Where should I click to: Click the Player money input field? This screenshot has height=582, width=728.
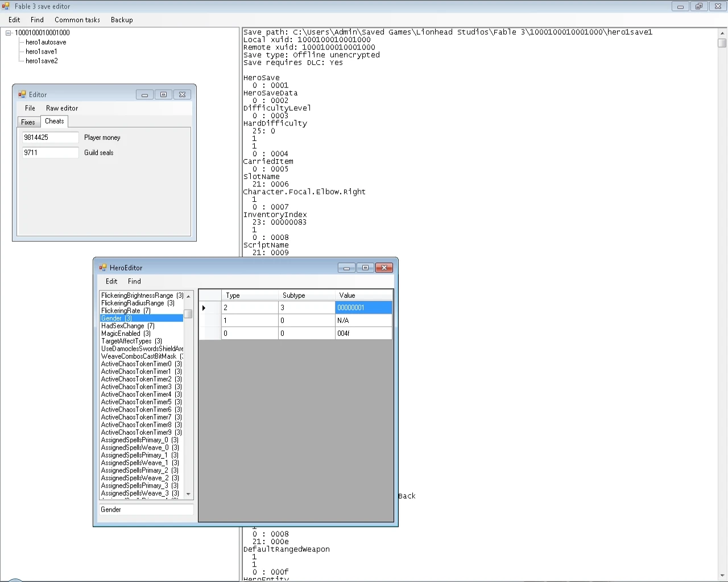click(49, 138)
